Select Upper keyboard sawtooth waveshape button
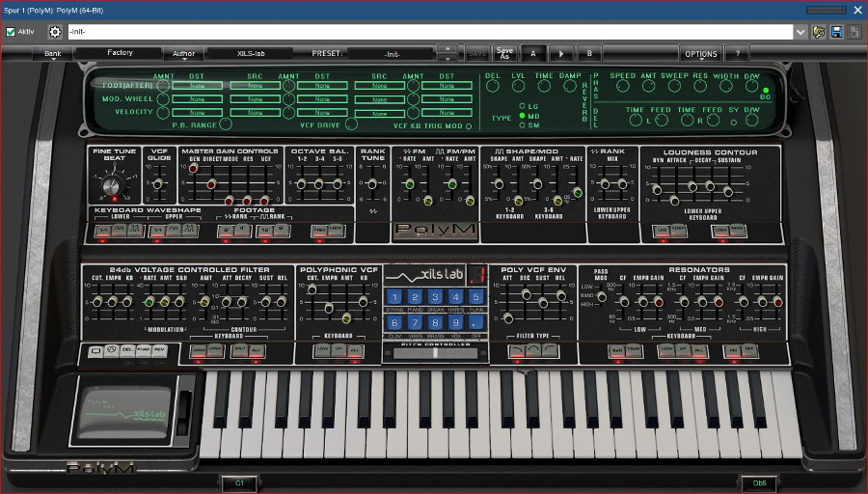Viewport: 868px width, 494px height. 157,231
